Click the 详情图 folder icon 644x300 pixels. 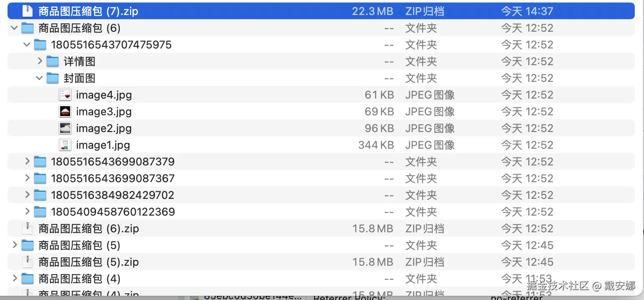tap(52, 61)
